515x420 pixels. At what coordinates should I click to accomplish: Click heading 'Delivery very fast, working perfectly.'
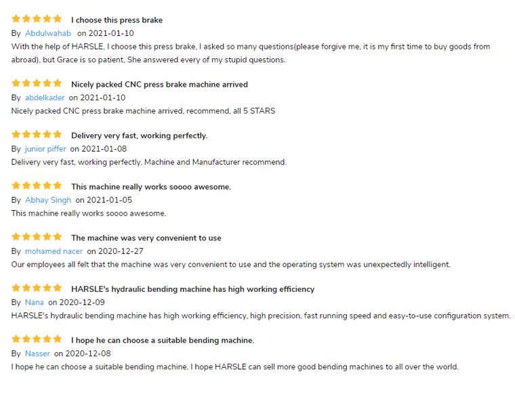140,135
